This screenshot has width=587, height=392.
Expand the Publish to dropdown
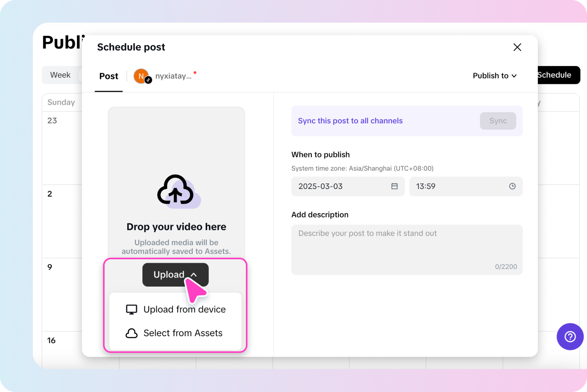(x=495, y=76)
